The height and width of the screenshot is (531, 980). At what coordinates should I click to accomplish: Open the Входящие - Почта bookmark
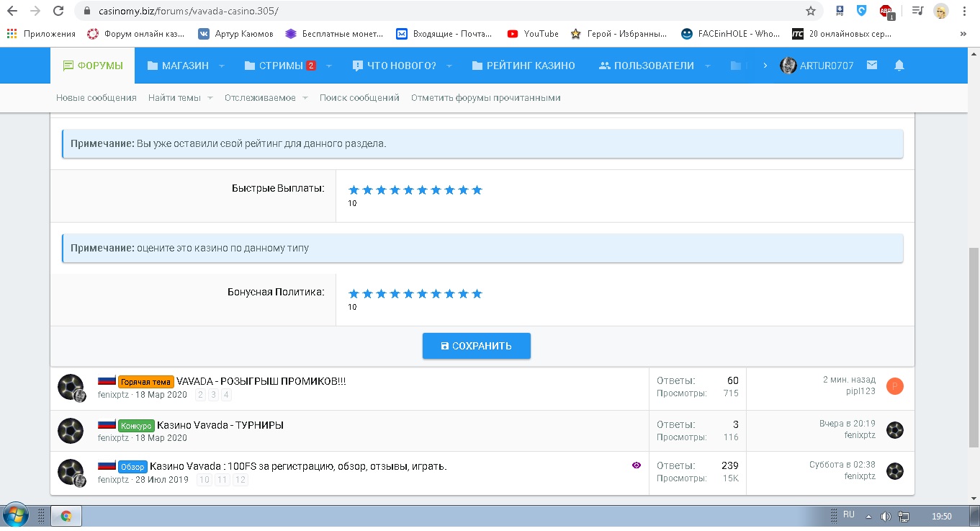point(444,33)
